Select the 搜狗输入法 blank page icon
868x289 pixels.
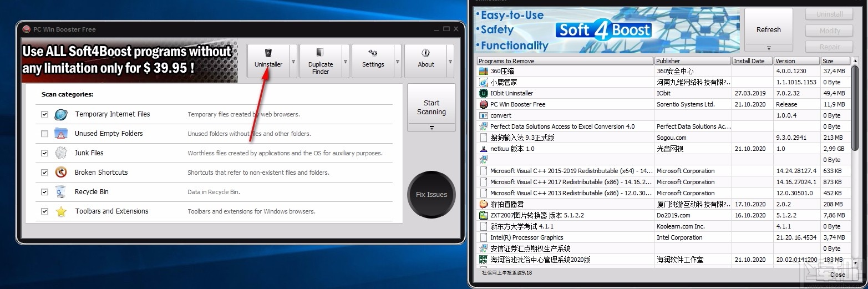tap(483, 138)
